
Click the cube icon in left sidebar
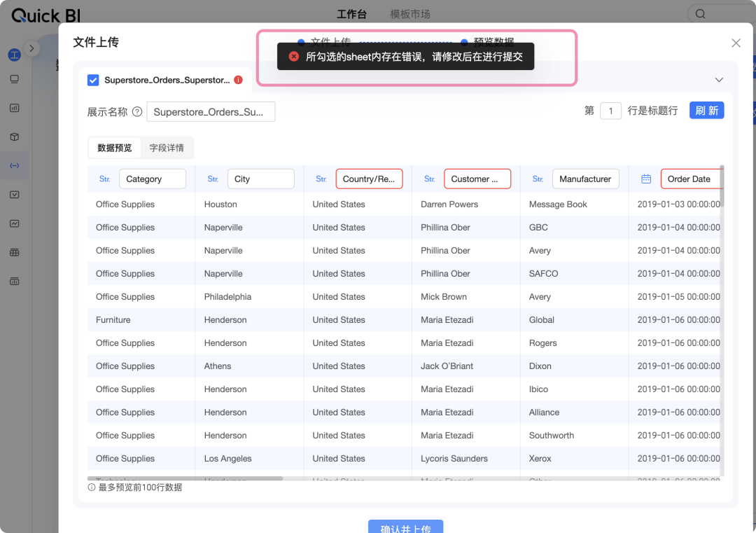coord(14,137)
